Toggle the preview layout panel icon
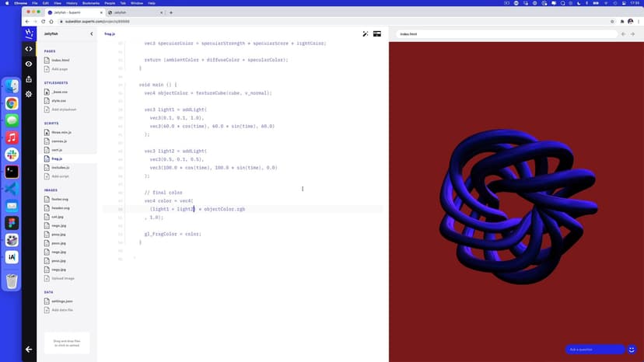 tap(377, 34)
